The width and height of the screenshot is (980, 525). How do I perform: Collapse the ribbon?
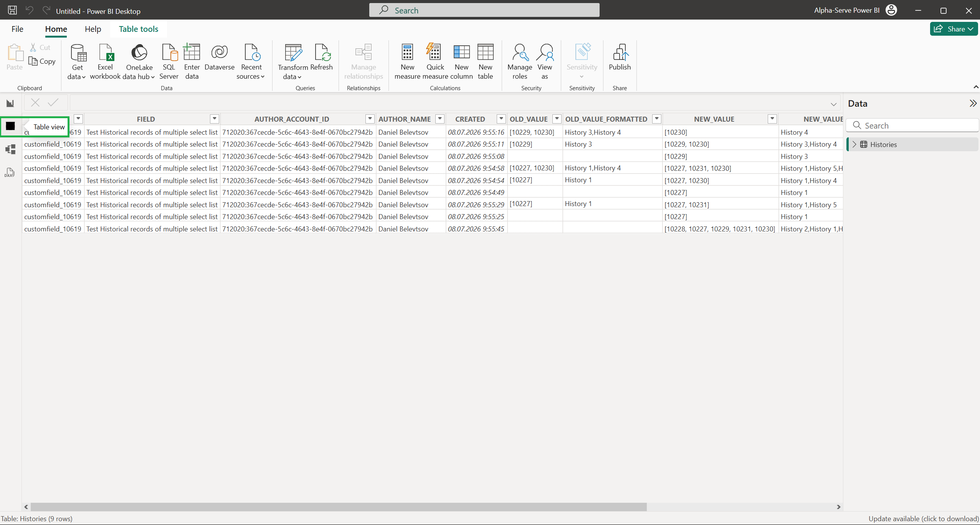pyautogui.click(x=976, y=87)
